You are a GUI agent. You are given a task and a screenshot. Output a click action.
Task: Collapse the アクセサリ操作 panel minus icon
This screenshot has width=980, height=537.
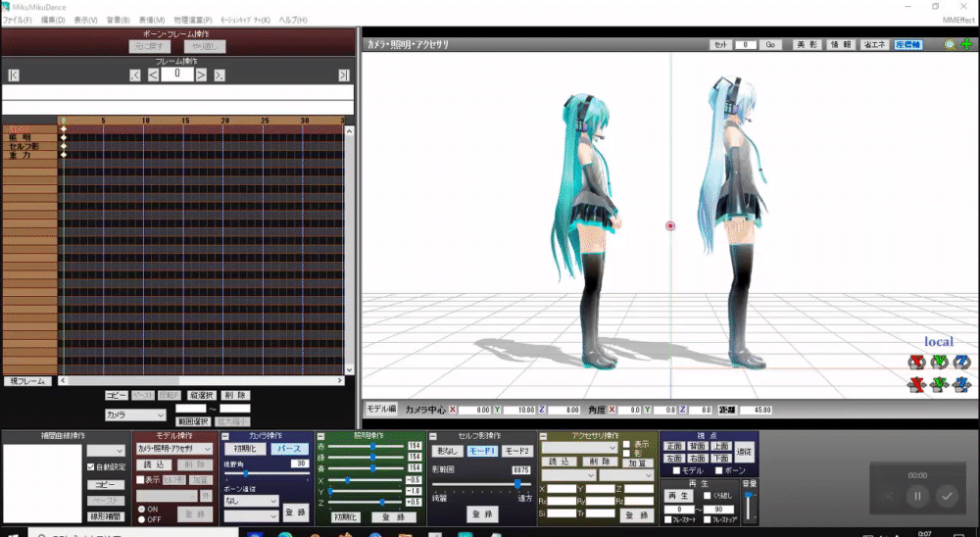[x=543, y=436]
